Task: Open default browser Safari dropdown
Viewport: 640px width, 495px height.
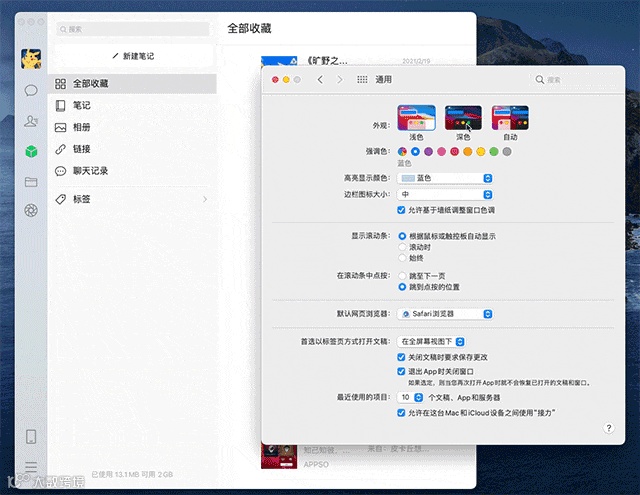Action: pyautogui.click(x=445, y=314)
